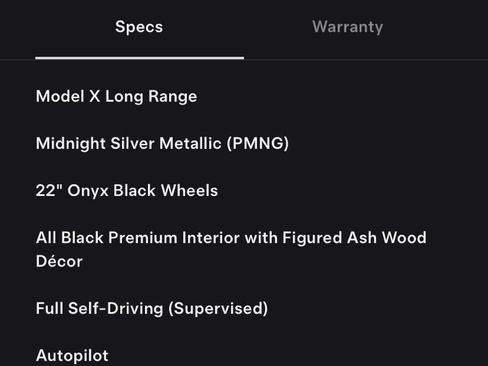Click the gray divider under Warranty tab
Viewport: 488px width, 366px height.
click(366, 60)
